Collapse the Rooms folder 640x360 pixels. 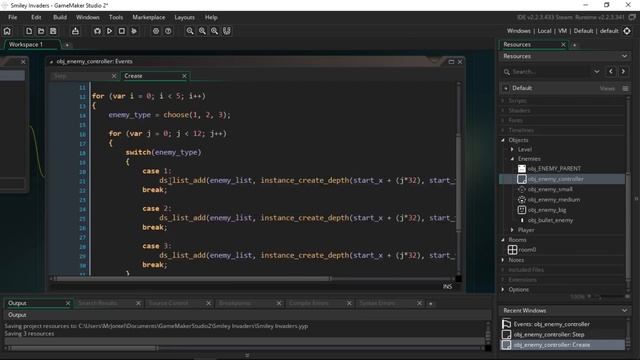point(503,240)
